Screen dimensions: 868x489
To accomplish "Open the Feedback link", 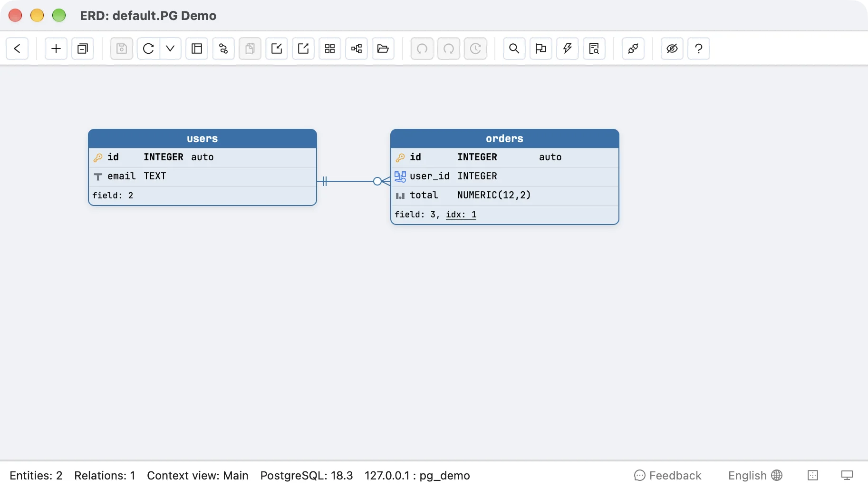I will pyautogui.click(x=668, y=476).
